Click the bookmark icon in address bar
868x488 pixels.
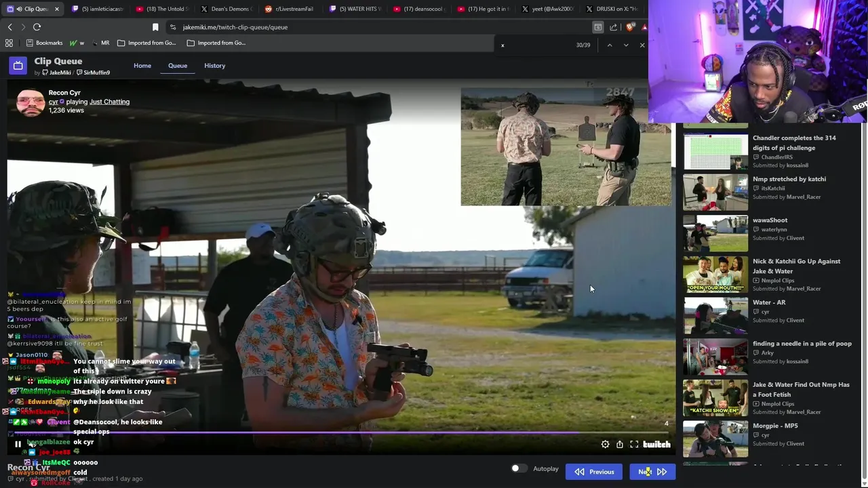(155, 27)
